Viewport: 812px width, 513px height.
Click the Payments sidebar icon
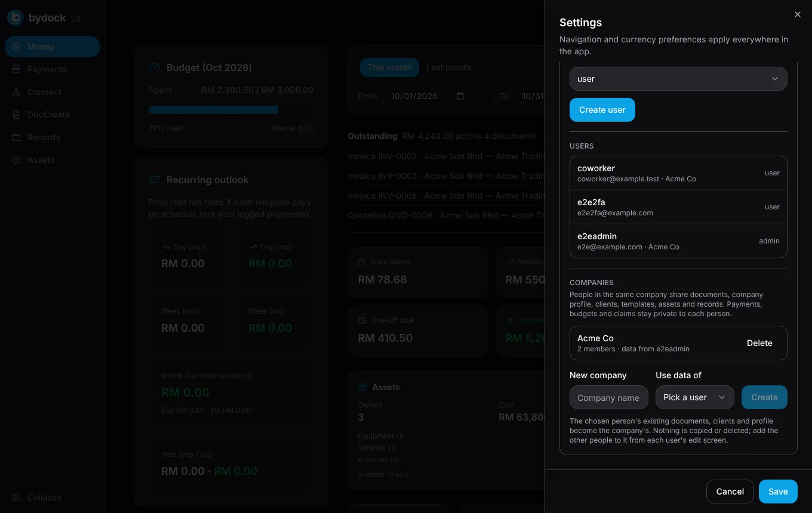[16, 69]
